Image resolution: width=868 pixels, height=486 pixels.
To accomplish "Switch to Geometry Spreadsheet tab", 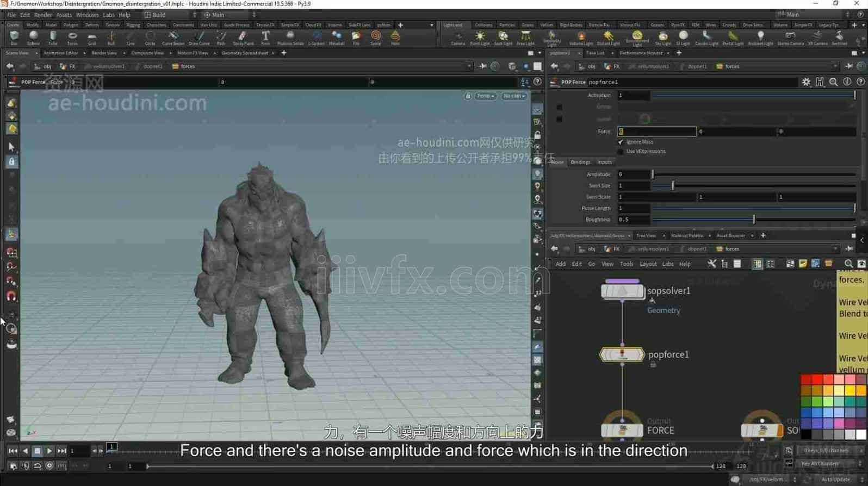I will coord(245,53).
